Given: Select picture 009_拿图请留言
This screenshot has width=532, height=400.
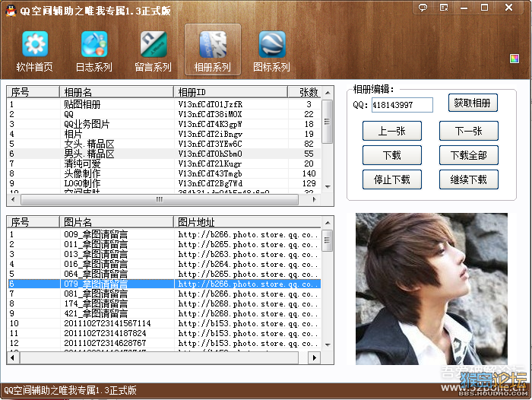Looking at the screenshot, I should (164, 234).
